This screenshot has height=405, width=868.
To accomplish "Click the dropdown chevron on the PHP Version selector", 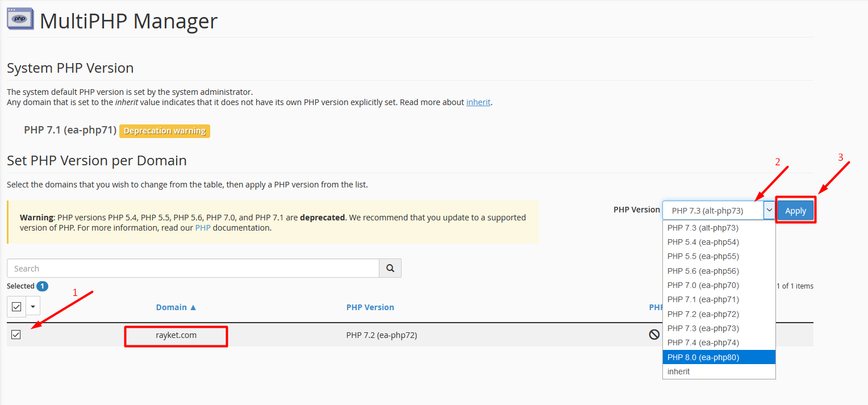I will tap(769, 210).
